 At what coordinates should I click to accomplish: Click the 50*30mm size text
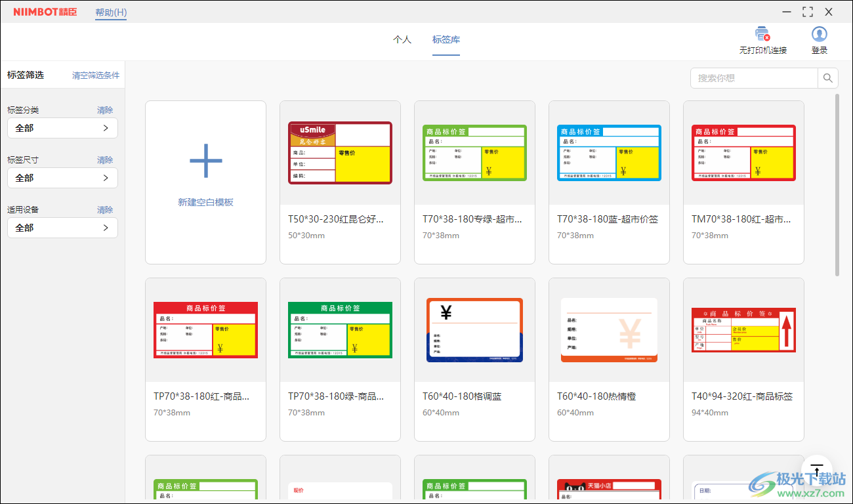coord(306,236)
